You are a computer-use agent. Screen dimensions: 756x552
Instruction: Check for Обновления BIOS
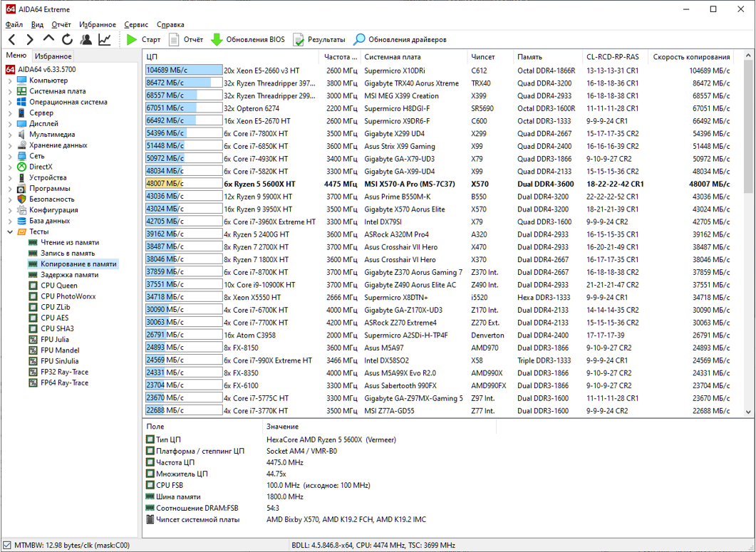pyautogui.click(x=248, y=40)
